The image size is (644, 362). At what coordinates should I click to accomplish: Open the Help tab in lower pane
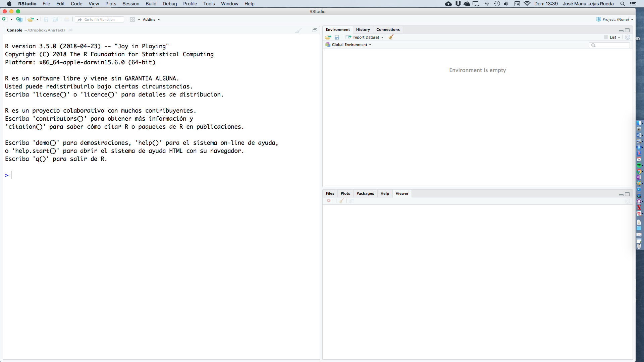[x=385, y=193]
